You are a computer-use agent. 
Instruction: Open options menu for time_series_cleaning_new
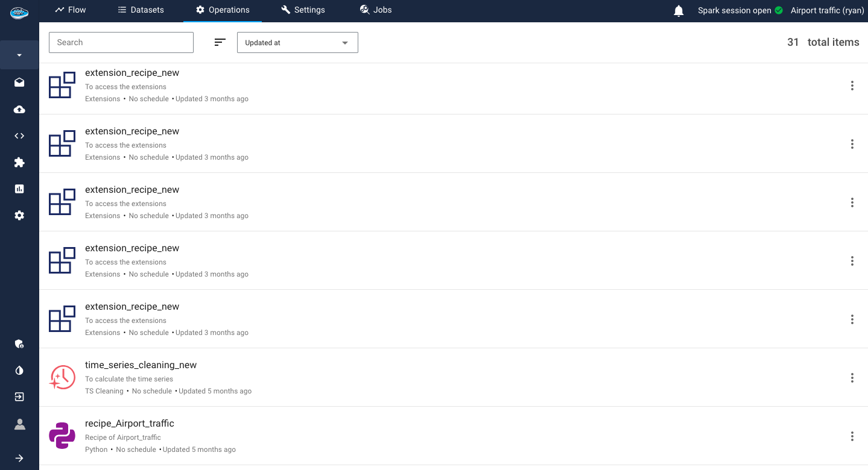point(852,378)
